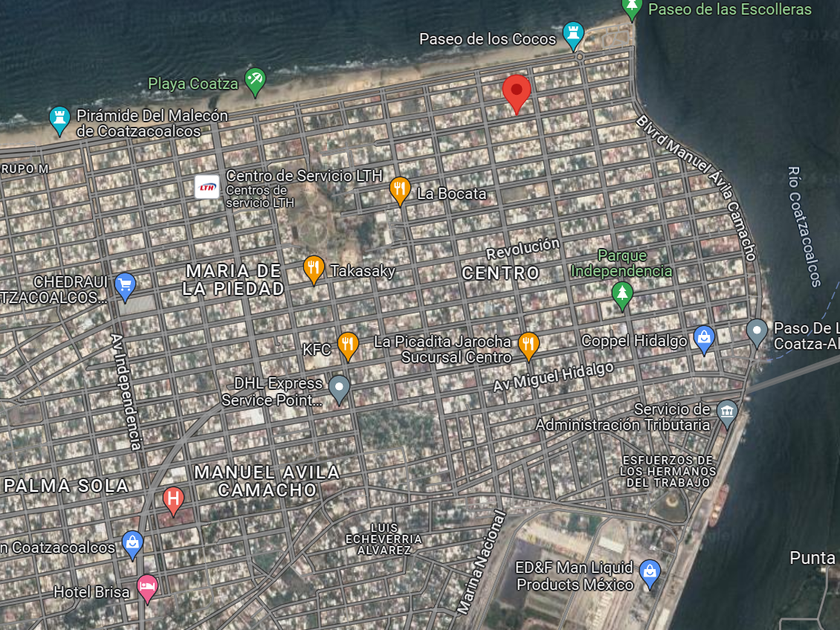Screen dimensions: 840x630
Task: Click the CENTRO neighborhood label
Action: coord(500,273)
